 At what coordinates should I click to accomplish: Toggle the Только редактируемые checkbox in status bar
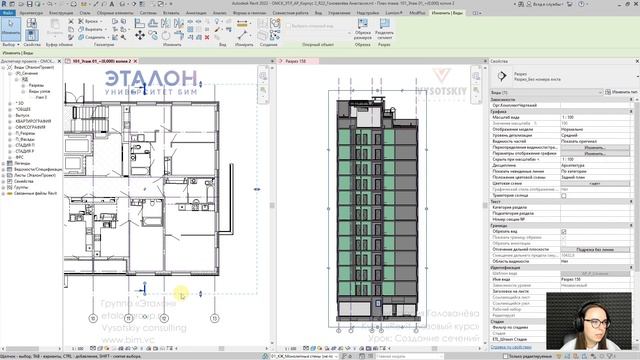pos(506,356)
